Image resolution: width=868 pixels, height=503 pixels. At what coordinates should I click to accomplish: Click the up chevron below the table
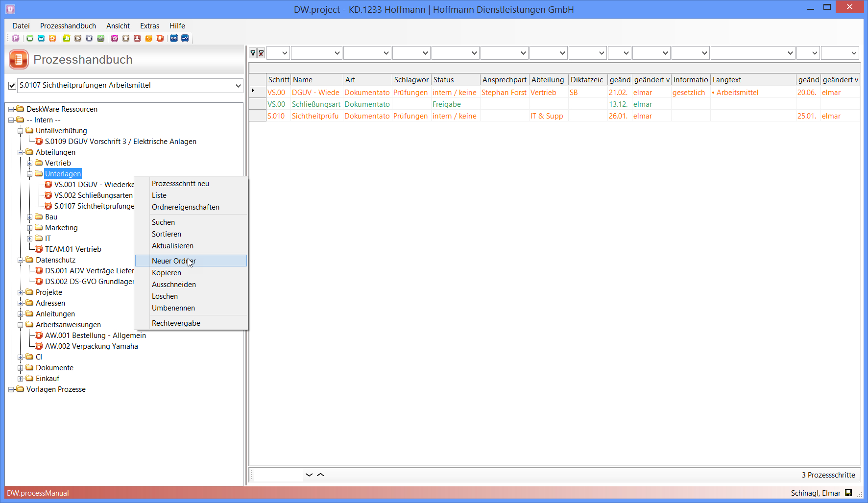[x=321, y=475]
